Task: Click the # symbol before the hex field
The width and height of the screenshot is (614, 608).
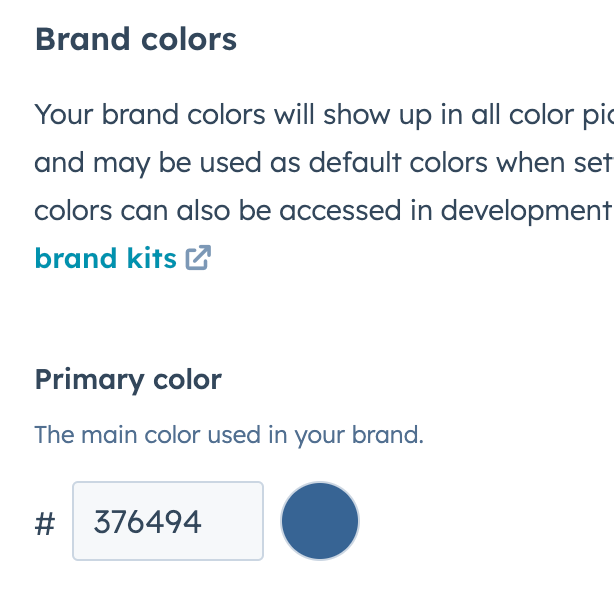Action: pyautogui.click(x=45, y=522)
